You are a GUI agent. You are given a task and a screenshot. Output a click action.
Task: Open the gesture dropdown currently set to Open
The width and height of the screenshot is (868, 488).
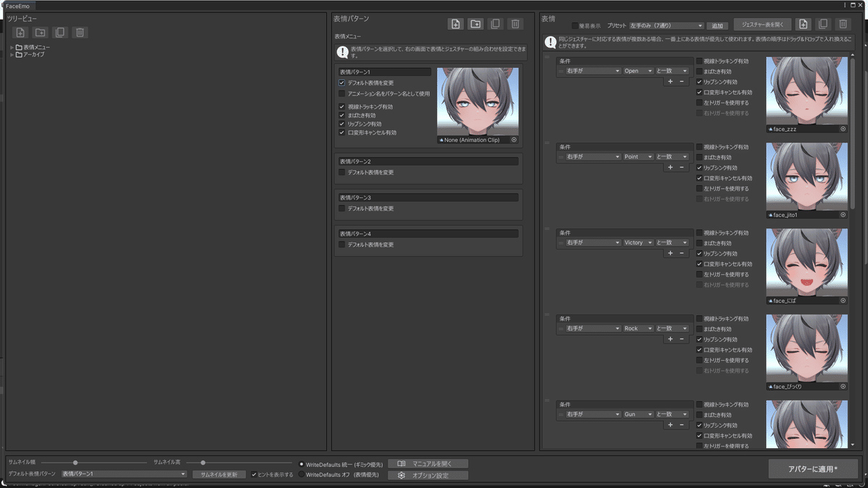[x=638, y=71]
